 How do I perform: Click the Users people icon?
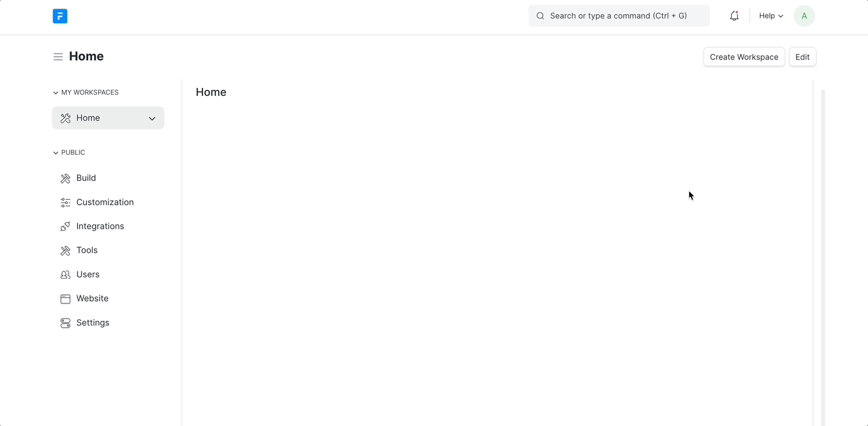pyautogui.click(x=65, y=275)
